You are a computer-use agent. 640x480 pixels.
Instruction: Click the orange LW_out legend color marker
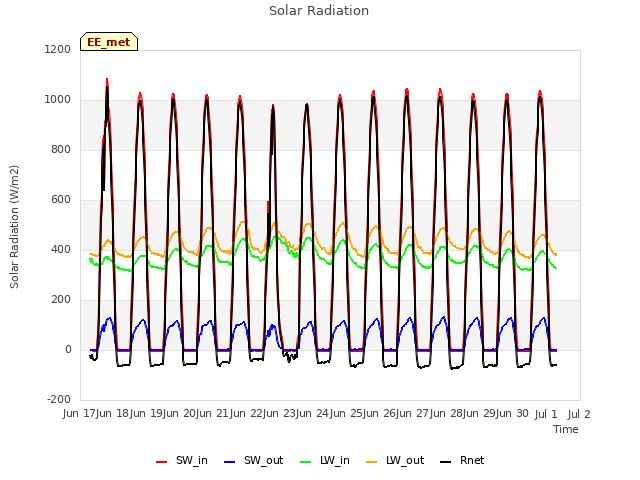point(372,462)
